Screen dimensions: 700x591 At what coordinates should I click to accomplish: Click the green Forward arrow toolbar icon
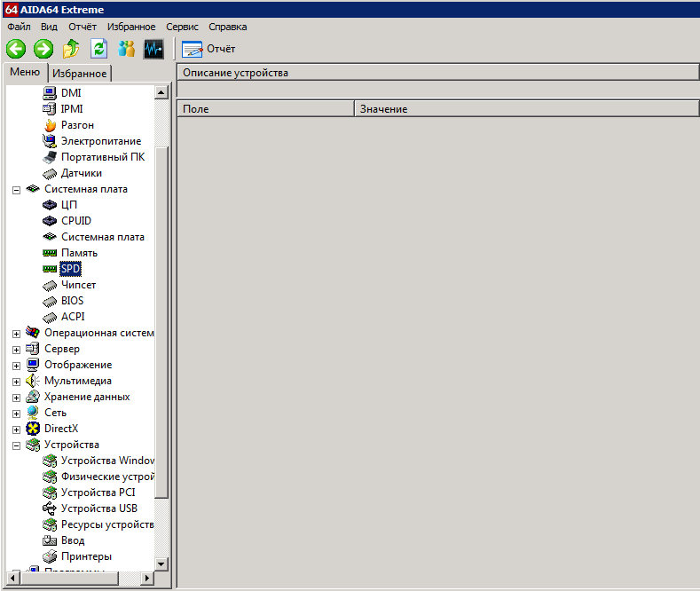43,49
